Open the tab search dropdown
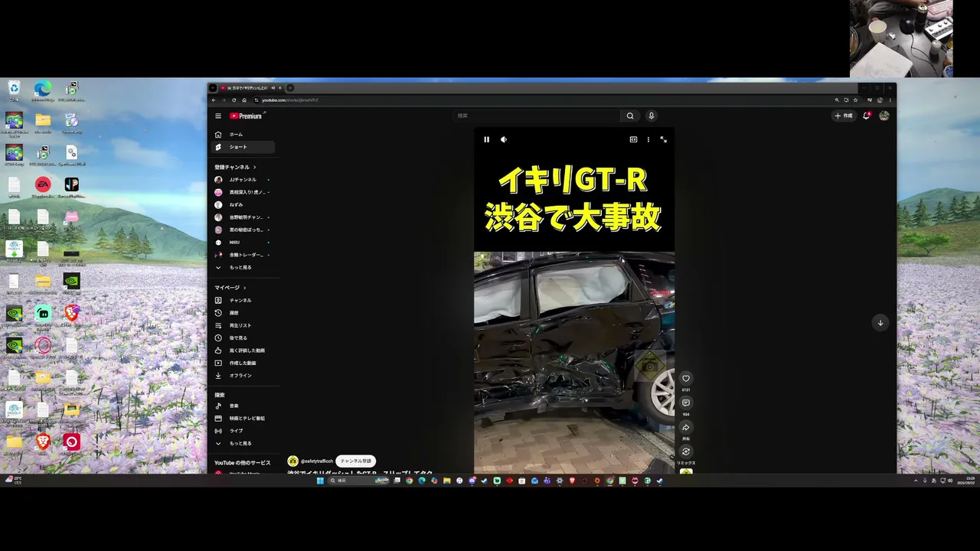The image size is (980, 551). [213, 88]
